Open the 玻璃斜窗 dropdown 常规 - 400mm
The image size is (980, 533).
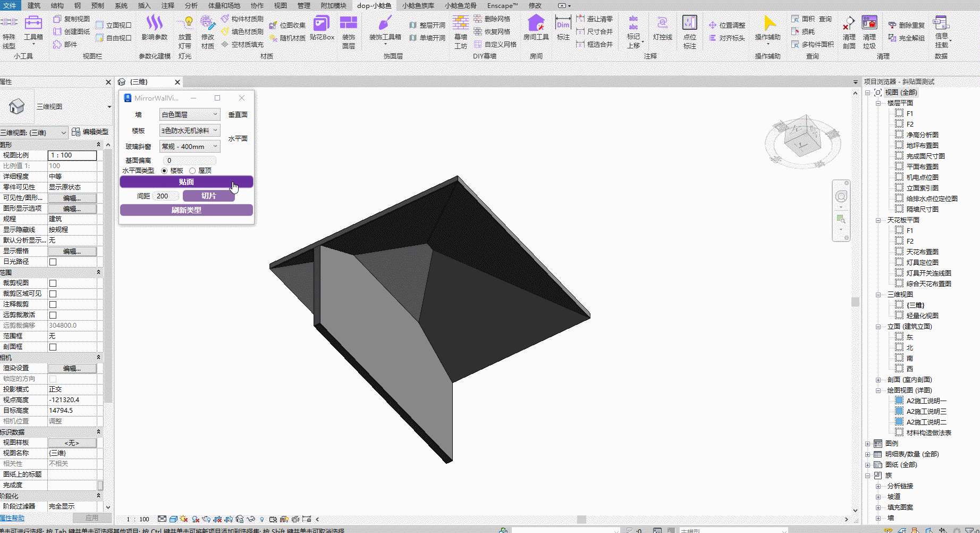(190, 146)
